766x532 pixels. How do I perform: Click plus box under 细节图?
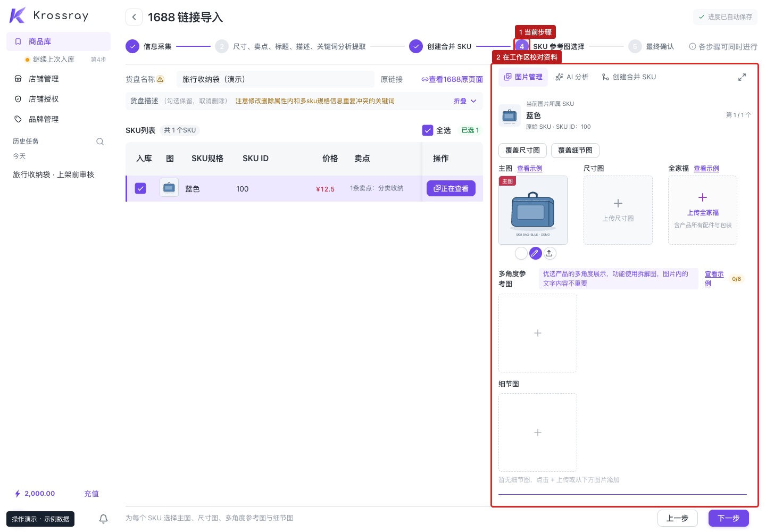coord(538,433)
